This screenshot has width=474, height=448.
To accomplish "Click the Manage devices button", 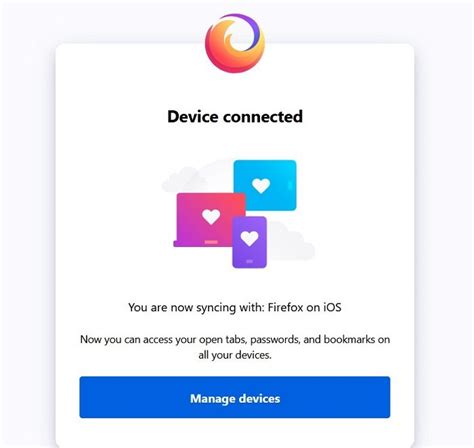I will 235,397.
